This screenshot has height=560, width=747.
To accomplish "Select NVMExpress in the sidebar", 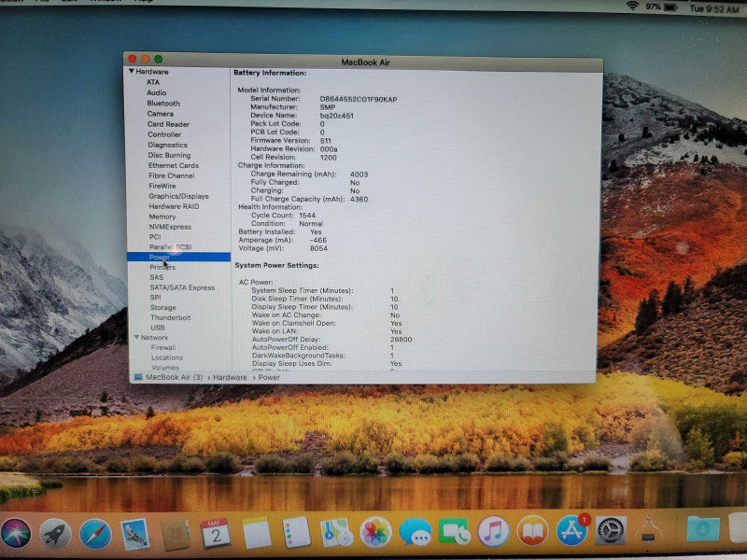I will click(x=170, y=227).
